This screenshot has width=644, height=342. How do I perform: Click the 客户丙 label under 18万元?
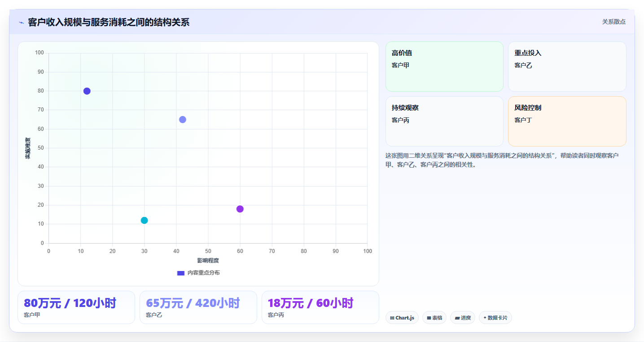tap(276, 315)
